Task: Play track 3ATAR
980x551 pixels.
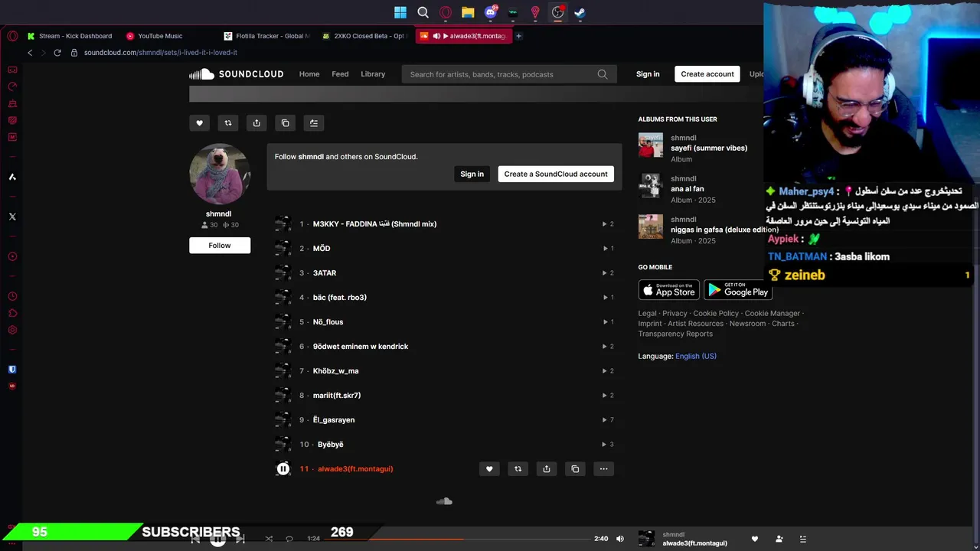Action: point(325,272)
